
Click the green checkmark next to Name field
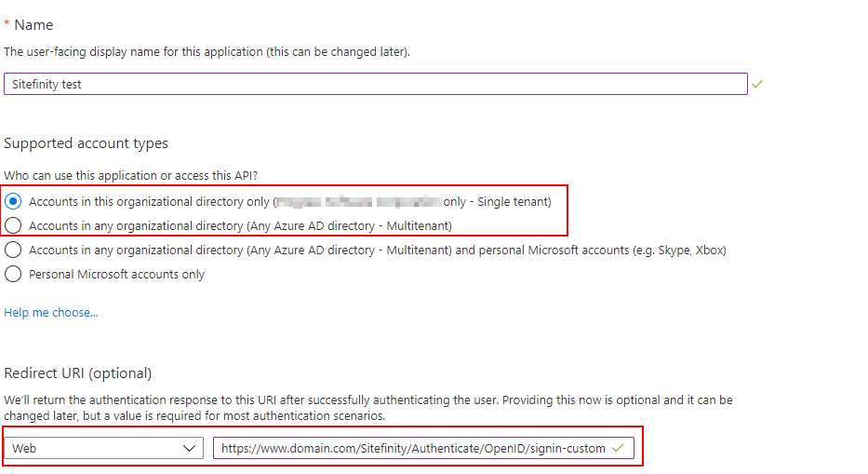coord(757,84)
